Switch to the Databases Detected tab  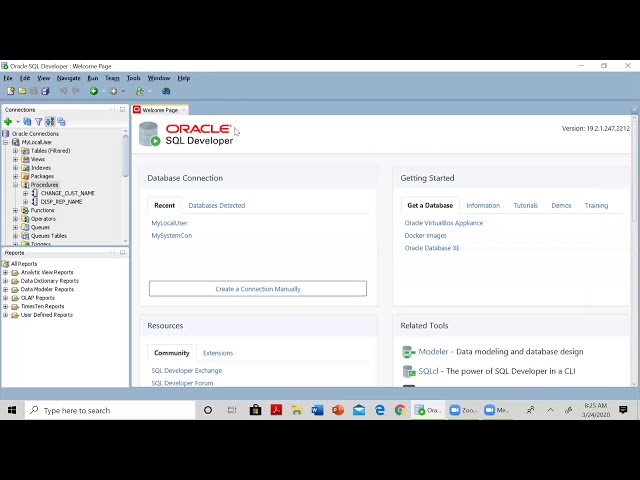(217, 205)
